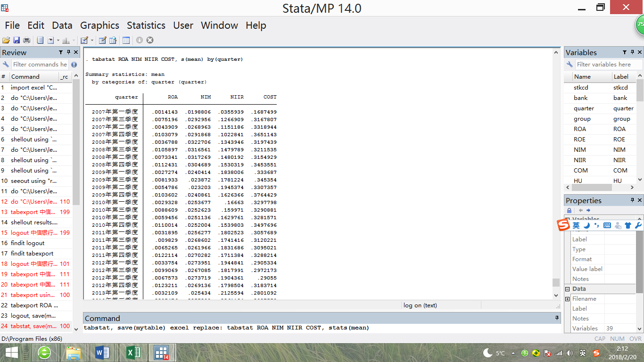Click the log on (text) status indicator
This screenshot has height=362, width=644.
point(420,305)
